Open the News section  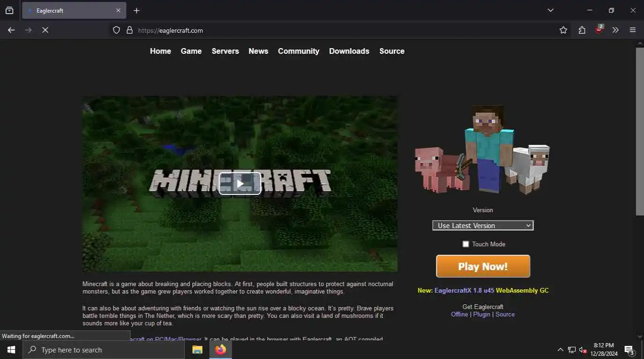(x=258, y=51)
